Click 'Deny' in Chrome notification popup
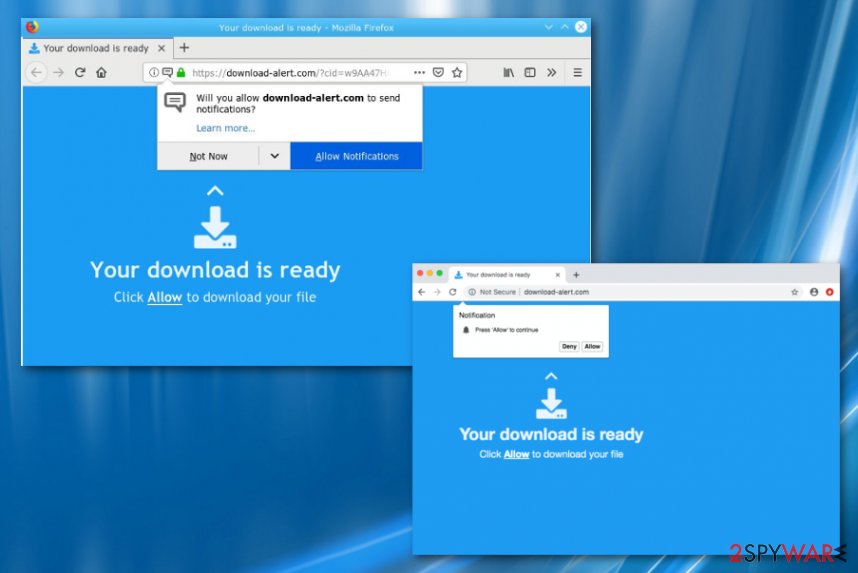 (x=569, y=346)
